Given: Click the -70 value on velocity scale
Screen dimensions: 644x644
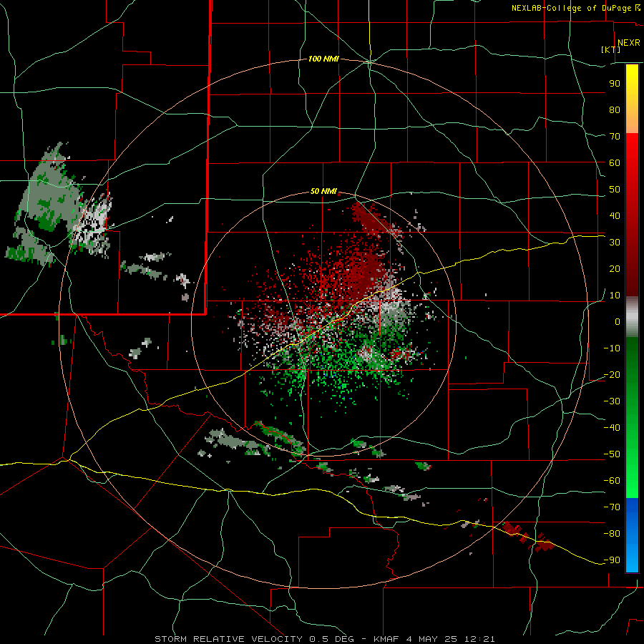Looking at the screenshot, I should click(612, 507).
